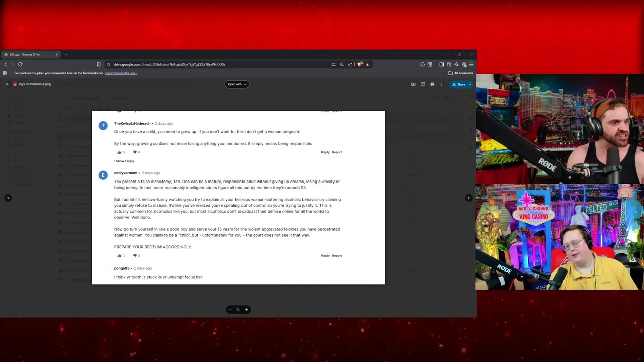Go to the next file in preview

coord(469,198)
